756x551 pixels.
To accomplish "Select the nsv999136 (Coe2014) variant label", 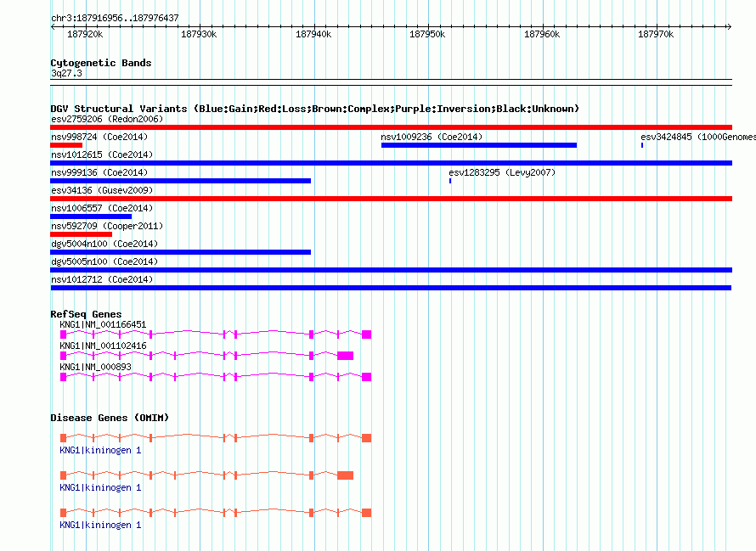I will tap(99, 172).
